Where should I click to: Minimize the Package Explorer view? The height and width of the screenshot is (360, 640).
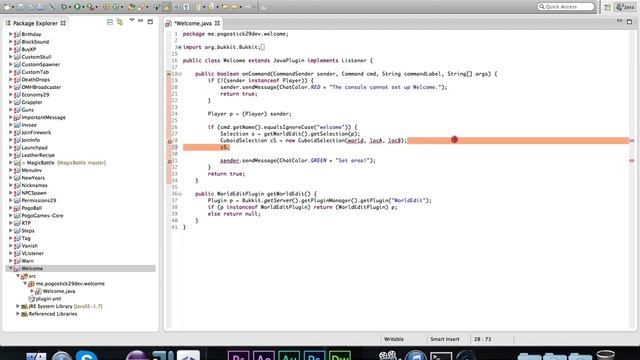(x=140, y=21)
